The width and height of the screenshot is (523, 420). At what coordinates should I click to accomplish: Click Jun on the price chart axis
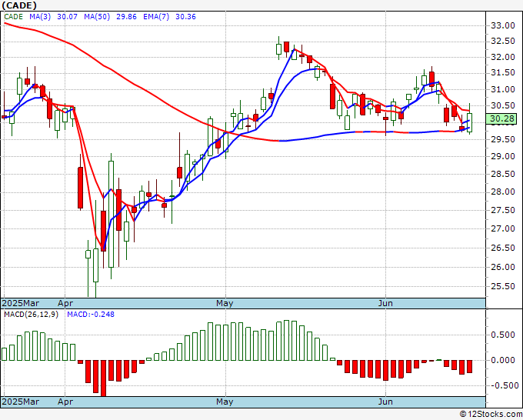(x=385, y=304)
